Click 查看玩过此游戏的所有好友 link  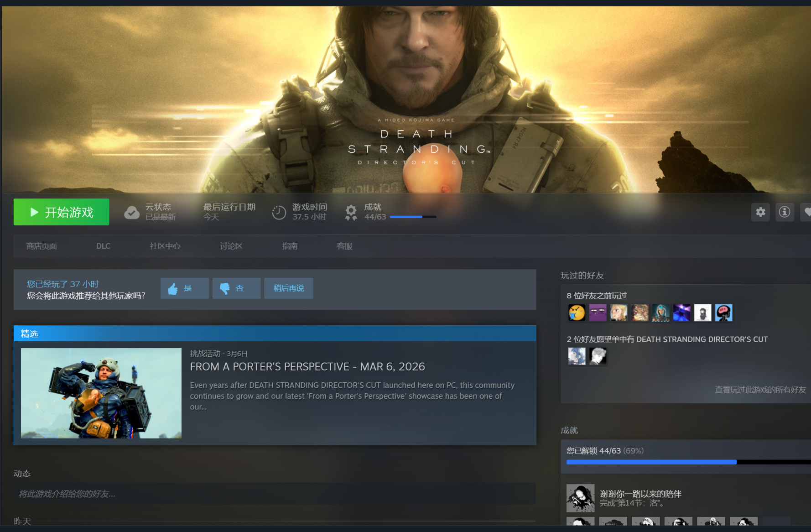[760, 390]
